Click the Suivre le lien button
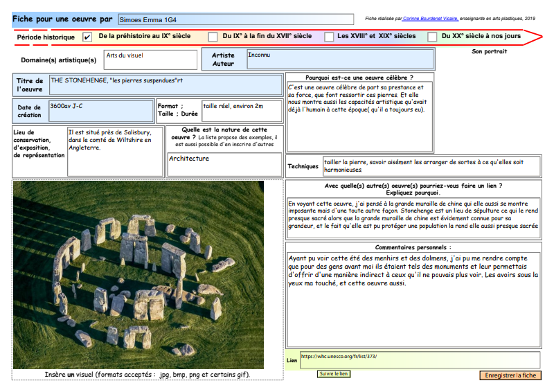554x392 pixels. [334, 374]
